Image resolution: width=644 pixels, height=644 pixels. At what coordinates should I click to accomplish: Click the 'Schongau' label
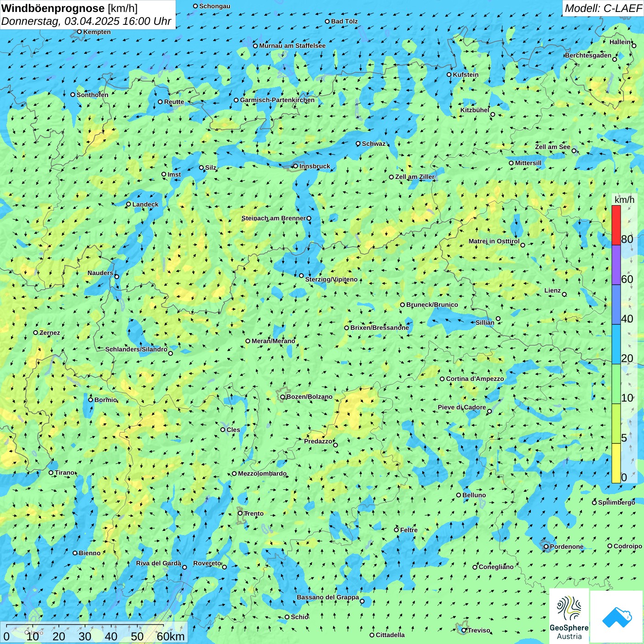pos(215,6)
